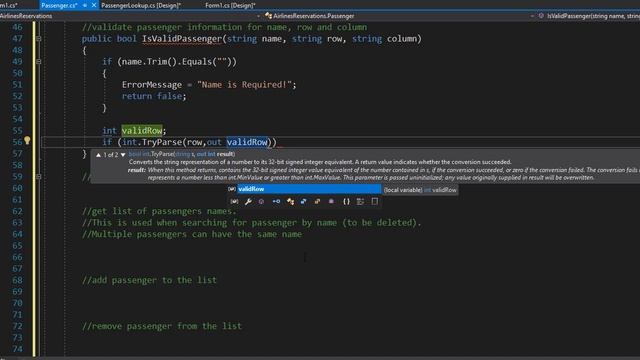Image resolution: width=640 pixels, height=360 pixels.
Task: Toggle the pink circle completion filter
Action: coord(261,202)
